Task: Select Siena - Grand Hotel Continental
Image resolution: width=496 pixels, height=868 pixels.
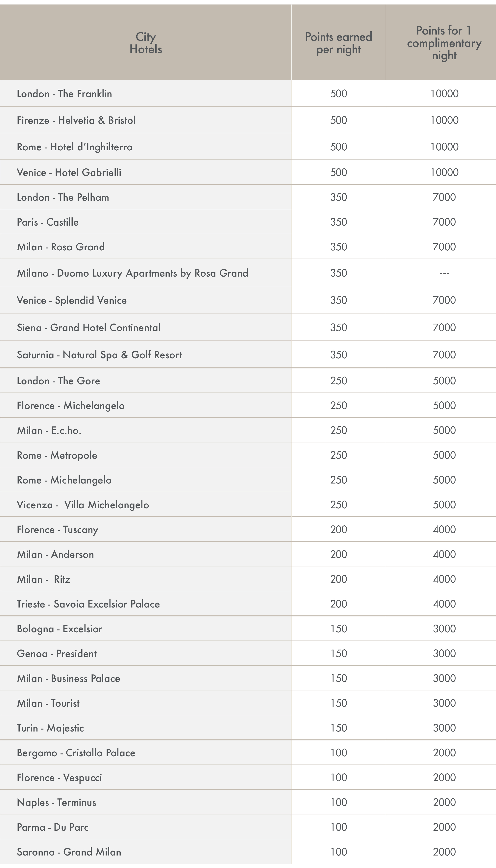Action: pos(88,328)
